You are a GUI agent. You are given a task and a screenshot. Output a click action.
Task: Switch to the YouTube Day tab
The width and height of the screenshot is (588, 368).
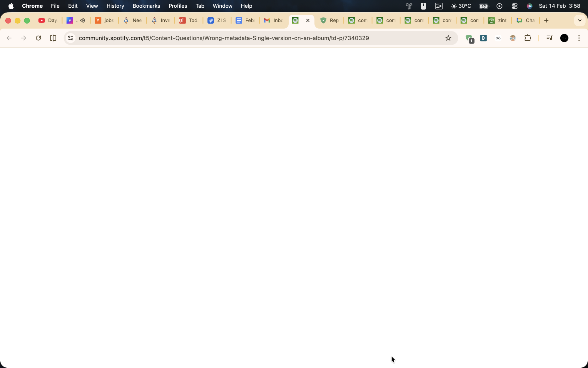click(48, 20)
